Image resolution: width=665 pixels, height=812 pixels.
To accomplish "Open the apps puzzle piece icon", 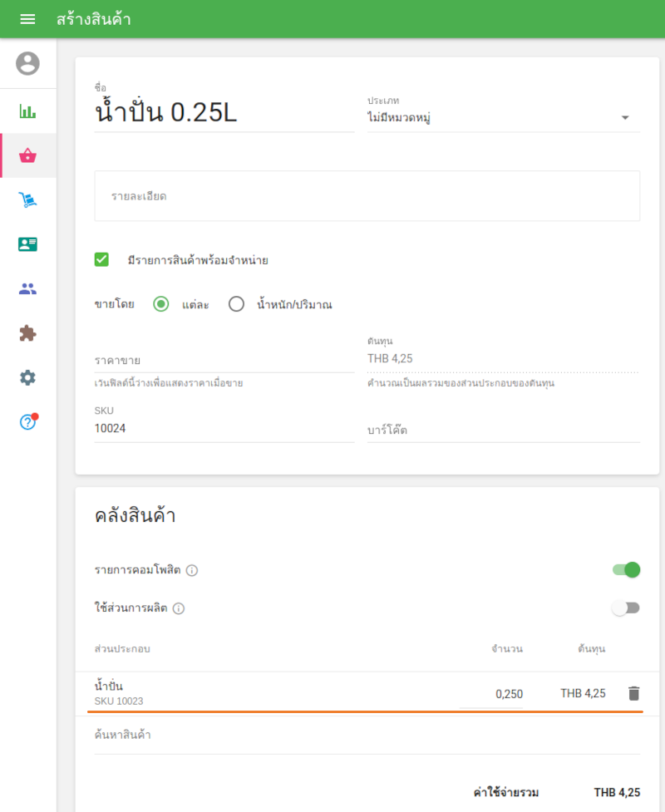I will [27, 333].
